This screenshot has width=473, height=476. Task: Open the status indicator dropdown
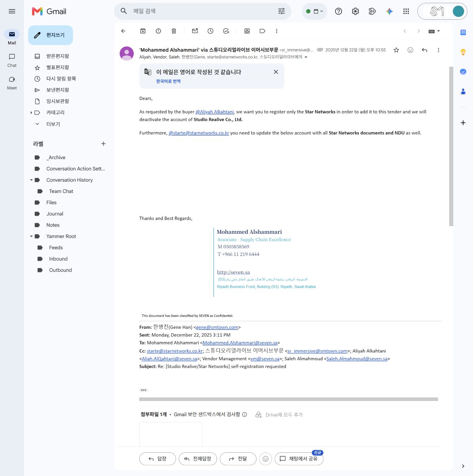click(315, 11)
